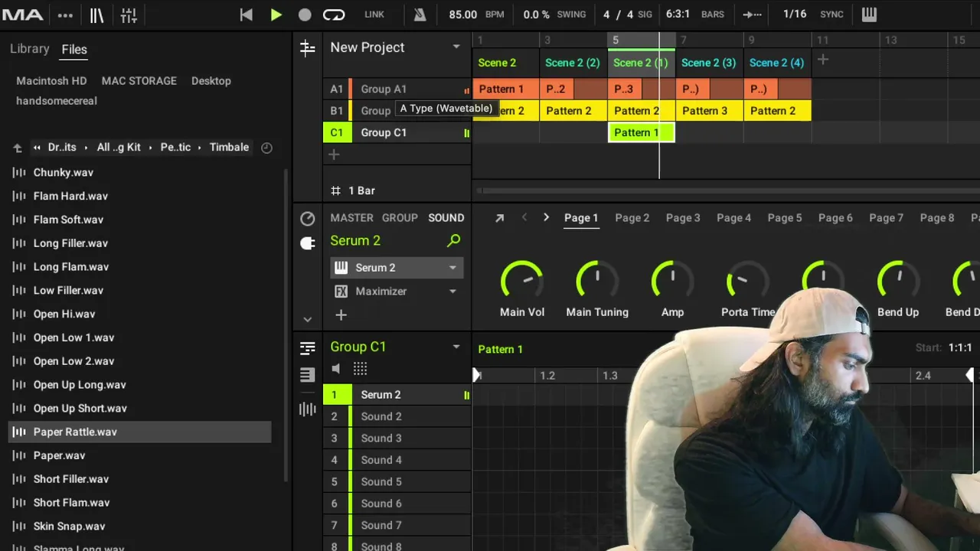Open the Desktop location
The width and height of the screenshot is (980, 551).
pyautogui.click(x=211, y=80)
